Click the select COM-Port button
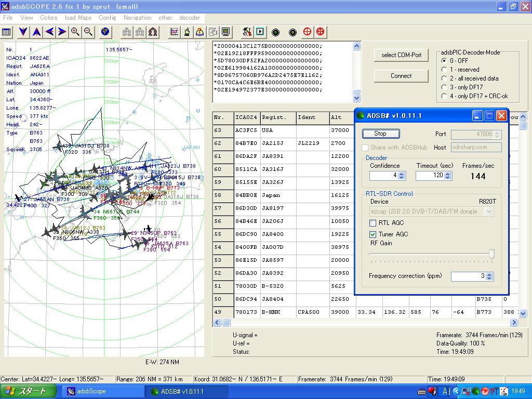Image resolution: width=532 pixels, height=399 pixels. click(401, 55)
